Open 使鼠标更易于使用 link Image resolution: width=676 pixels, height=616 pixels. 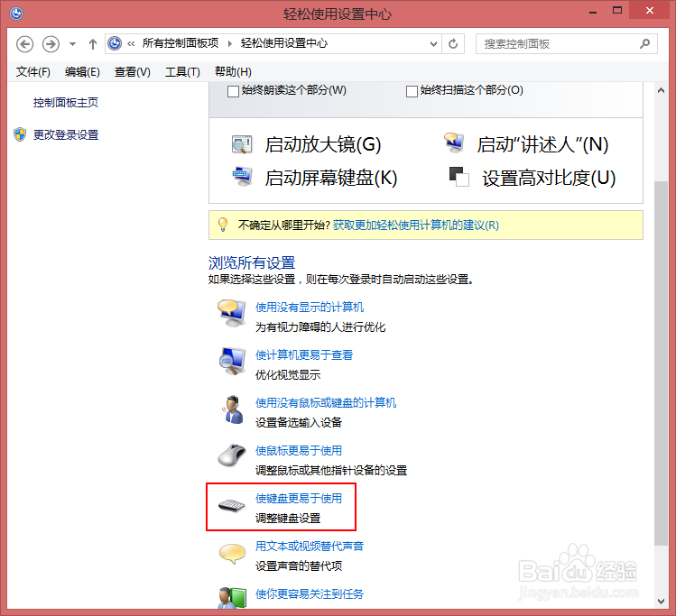(x=299, y=451)
